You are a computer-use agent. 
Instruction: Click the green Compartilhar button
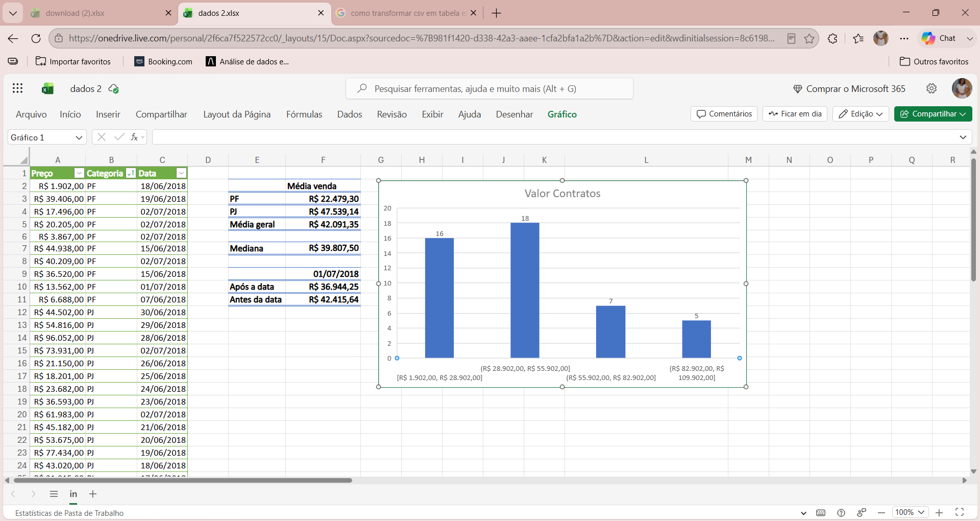[933, 114]
